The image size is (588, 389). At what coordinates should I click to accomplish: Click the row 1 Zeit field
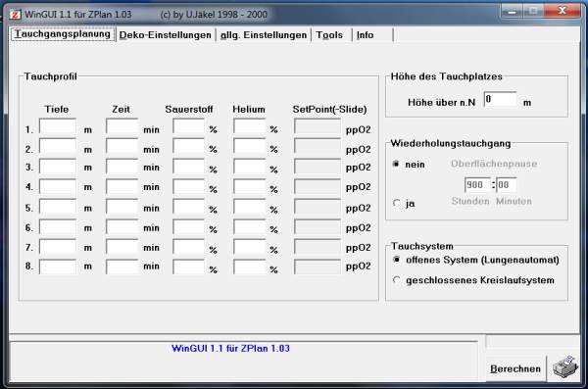[122, 126]
